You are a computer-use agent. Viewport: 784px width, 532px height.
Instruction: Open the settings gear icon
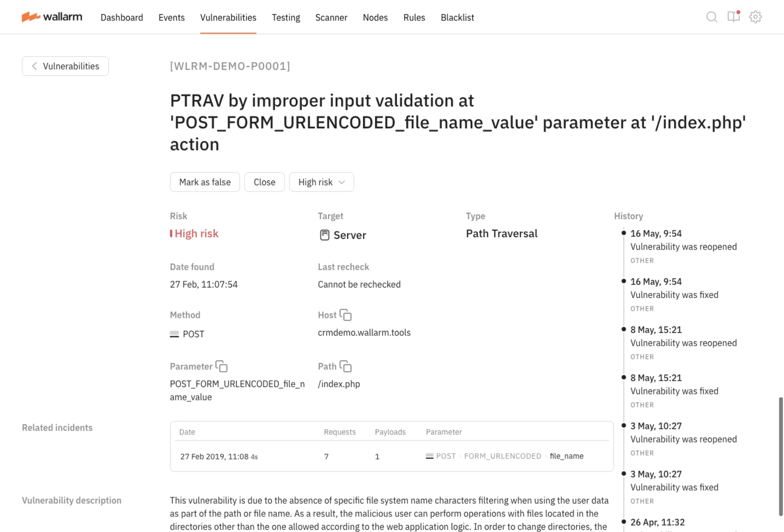point(755,17)
